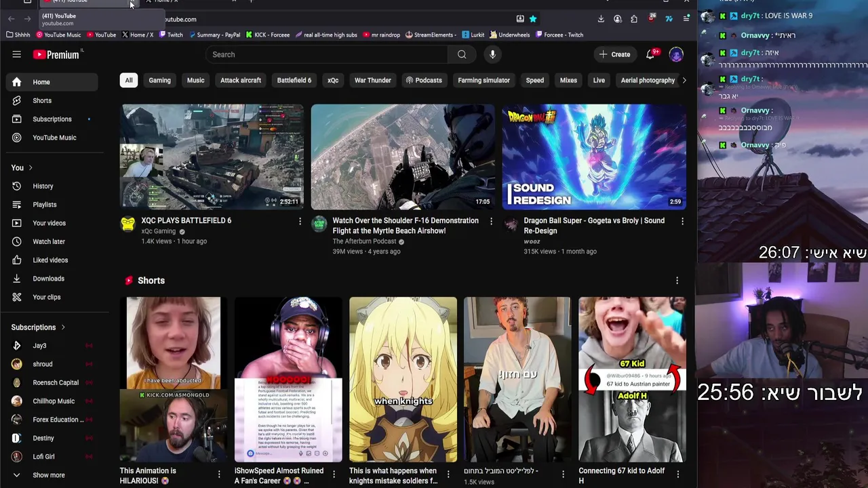Open Home / X bookmark
The image size is (868, 488).
(x=138, y=35)
